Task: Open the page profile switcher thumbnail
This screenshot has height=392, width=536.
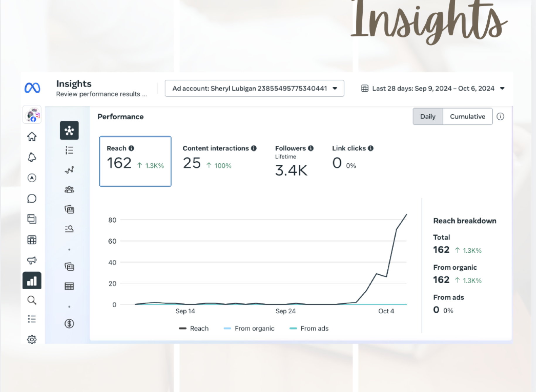Action: point(32,115)
